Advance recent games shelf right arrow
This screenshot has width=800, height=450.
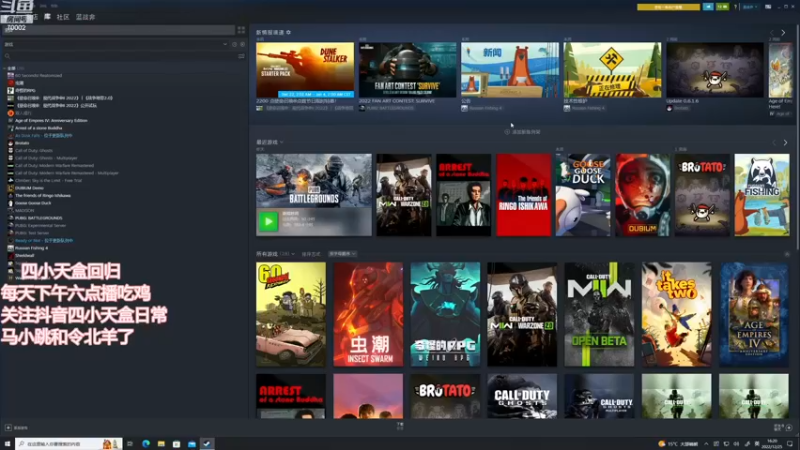[785, 143]
